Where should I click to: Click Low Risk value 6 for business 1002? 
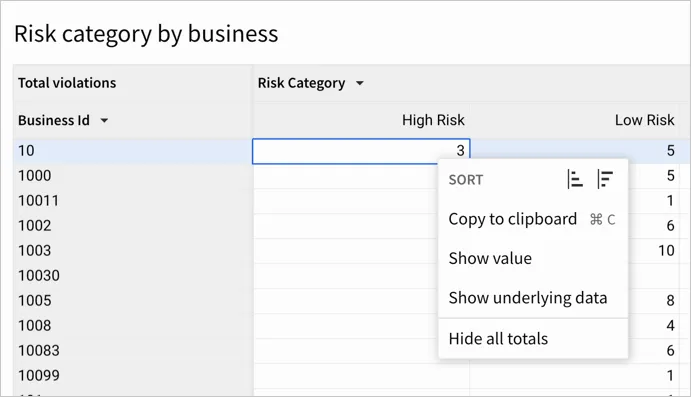click(x=670, y=226)
